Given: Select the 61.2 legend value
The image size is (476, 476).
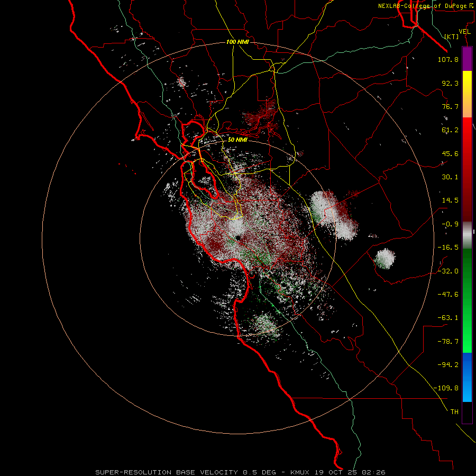Looking at the screenshot, I should click(x=450, y=130).
